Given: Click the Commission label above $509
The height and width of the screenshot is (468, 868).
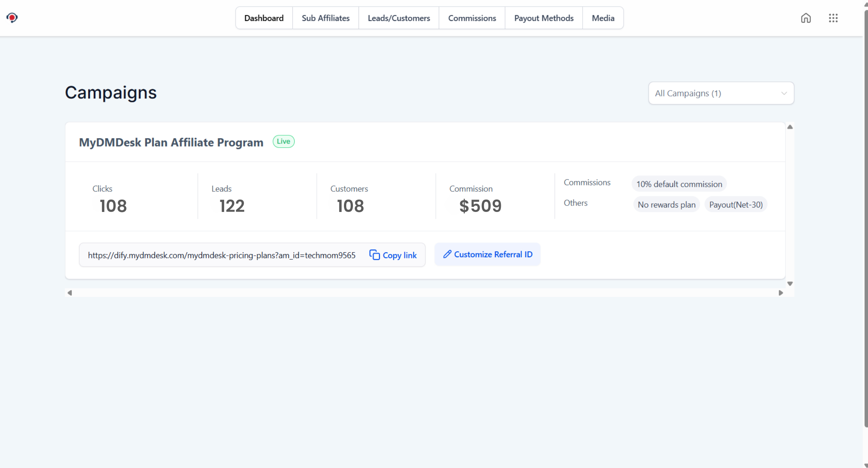Looking at the screenshot, I should (x=471, y=189).
